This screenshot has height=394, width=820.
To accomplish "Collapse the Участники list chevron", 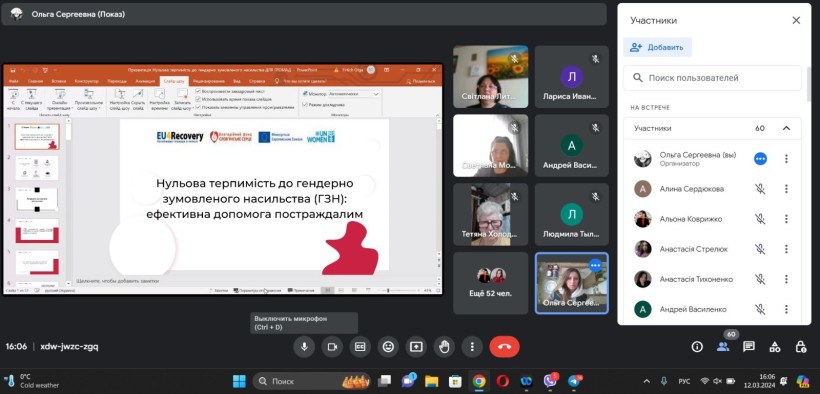I will [x=786, y=128].
